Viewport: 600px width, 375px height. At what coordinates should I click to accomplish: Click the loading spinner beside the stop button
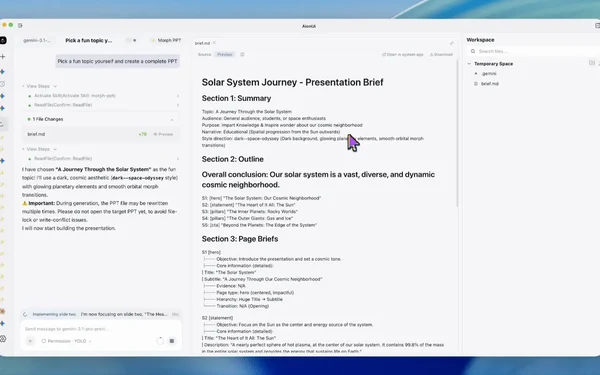tap(160, 341)
